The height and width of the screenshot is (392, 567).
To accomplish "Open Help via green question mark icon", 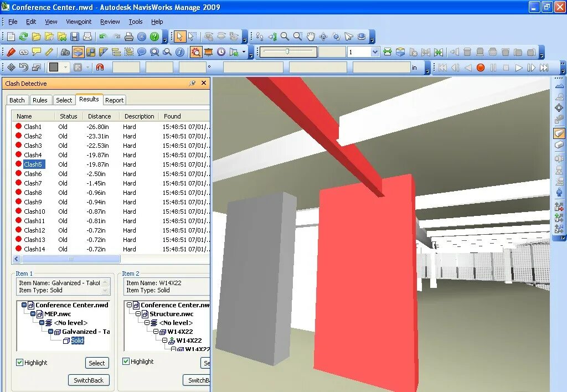I will [154, 37].
